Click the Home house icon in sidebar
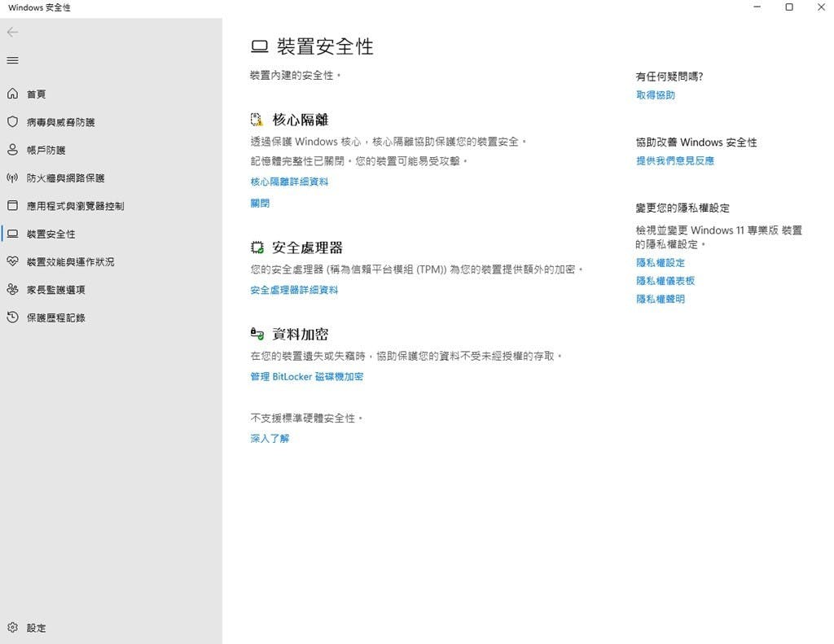Screen dimensions: 834x644 click(x=12, y=94)
